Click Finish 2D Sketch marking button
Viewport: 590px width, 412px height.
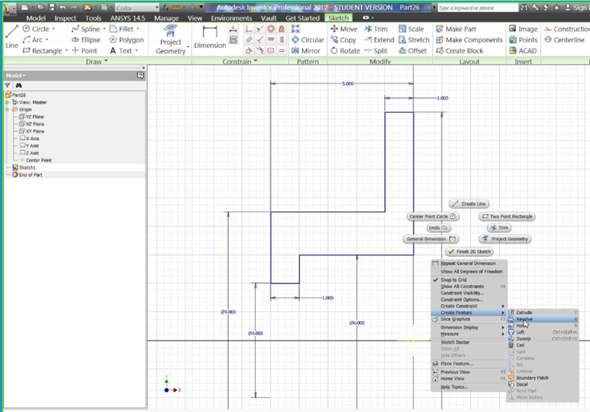pos(469,252)
